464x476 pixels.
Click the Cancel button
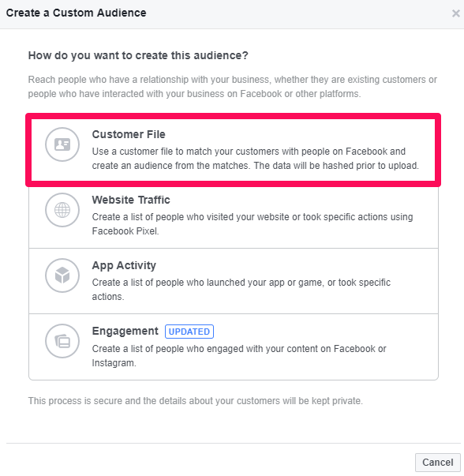tap(438, 463)
